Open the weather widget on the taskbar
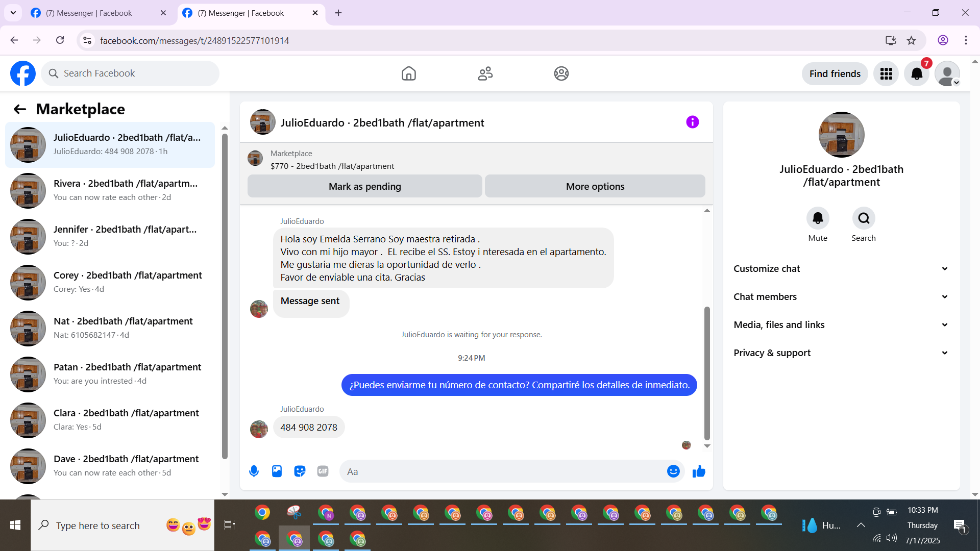Screen dimensions: 980x551 click(821, 525)
